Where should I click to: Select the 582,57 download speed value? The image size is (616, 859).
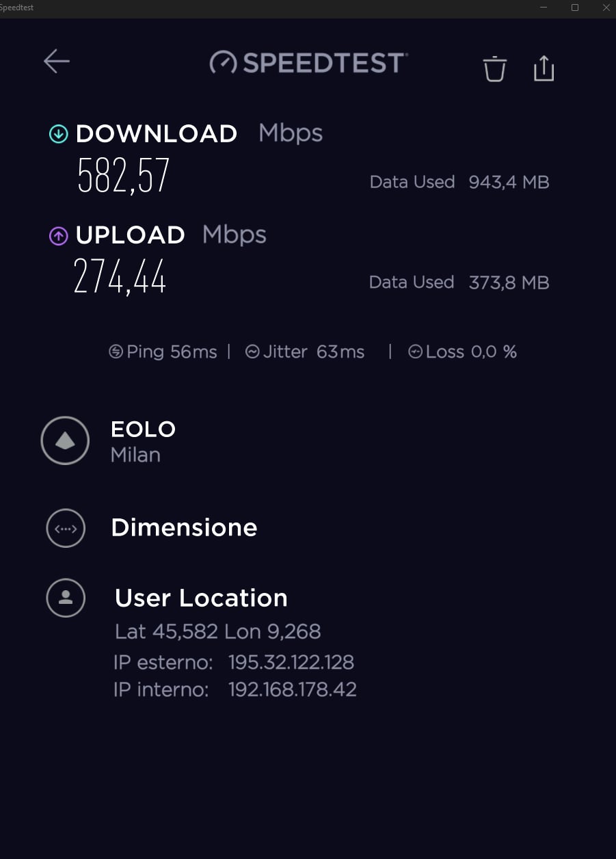123,176
